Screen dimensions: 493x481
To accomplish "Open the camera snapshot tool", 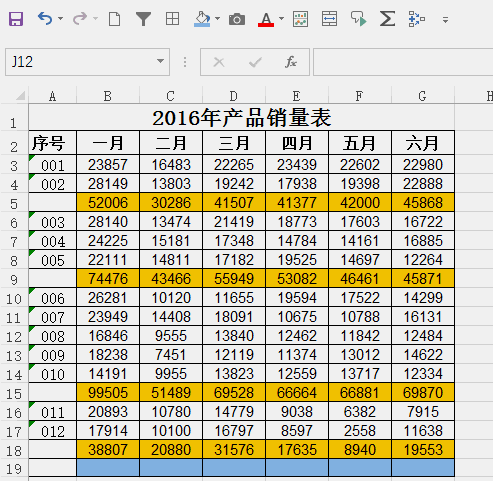I will [x=237, y=19].
